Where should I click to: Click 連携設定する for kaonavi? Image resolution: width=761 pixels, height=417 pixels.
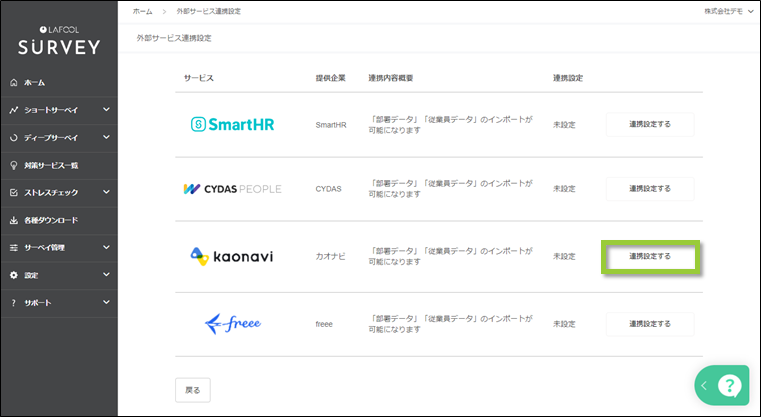[649, 257]
